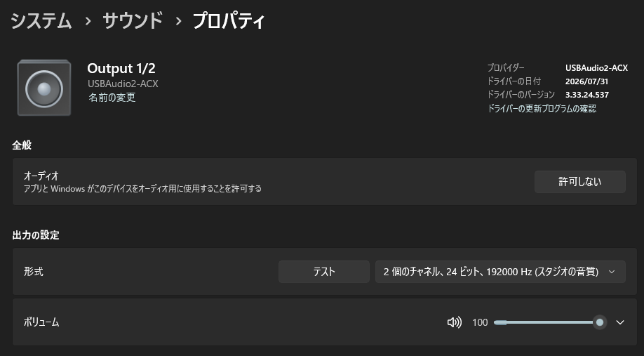Click the オーディオ setting row
This screenshot has width=644, height=356.
point(325,182)
